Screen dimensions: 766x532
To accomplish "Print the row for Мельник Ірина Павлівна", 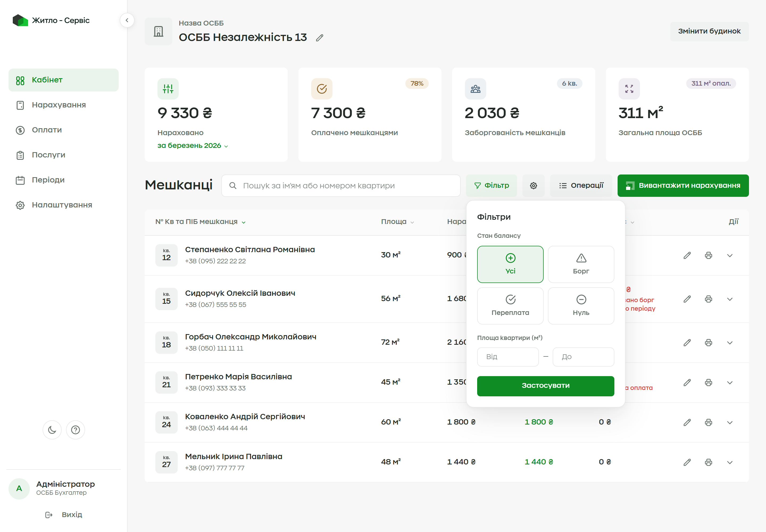I will tap(709, 463).
